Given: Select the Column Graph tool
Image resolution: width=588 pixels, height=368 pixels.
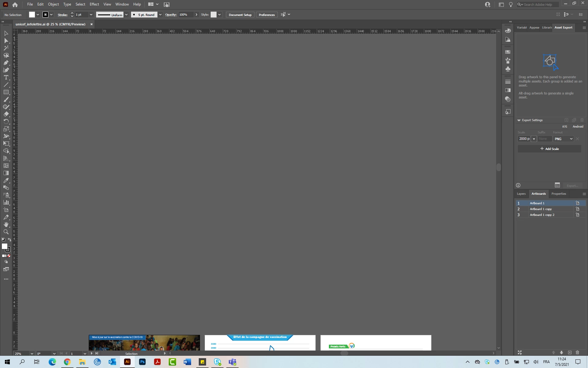Looking at the screenshot, I should [x=6, y=202].
